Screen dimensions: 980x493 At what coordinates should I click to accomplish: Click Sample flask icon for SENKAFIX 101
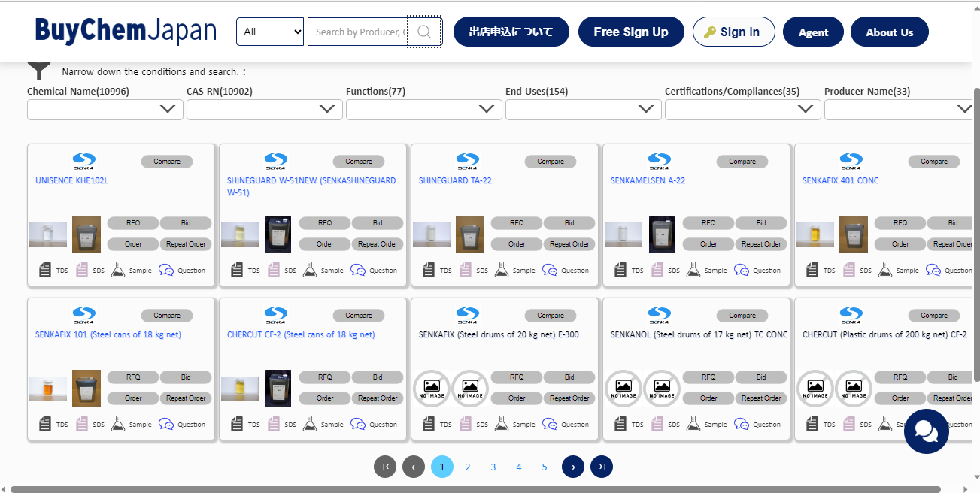(x=118, y=424)
